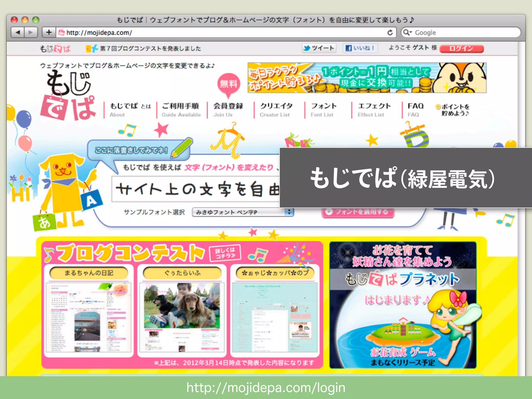Click the sample text input box
532x399 pixels.
(x=196, y=189)
